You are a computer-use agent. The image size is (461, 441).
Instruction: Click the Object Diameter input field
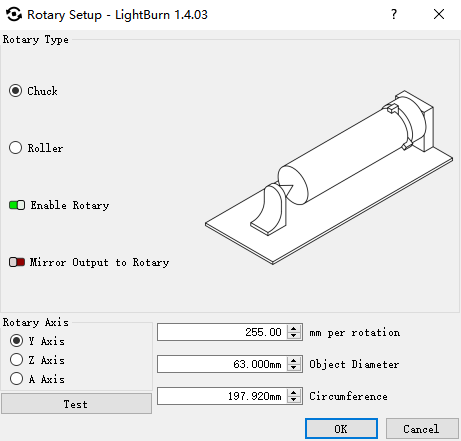pyautogui.click(x=222, y=364)
